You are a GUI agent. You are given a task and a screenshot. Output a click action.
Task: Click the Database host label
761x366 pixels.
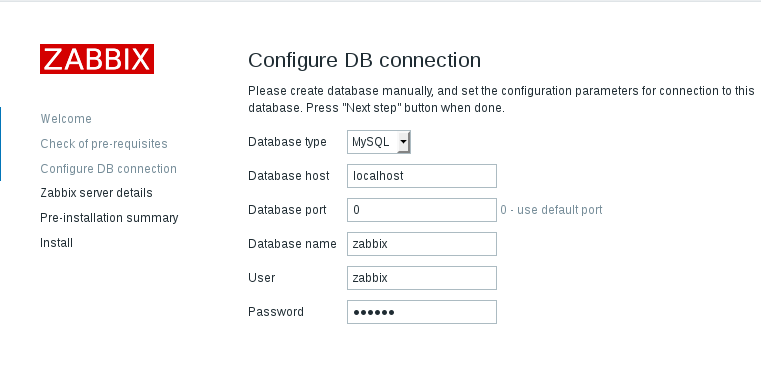[289, 176]
